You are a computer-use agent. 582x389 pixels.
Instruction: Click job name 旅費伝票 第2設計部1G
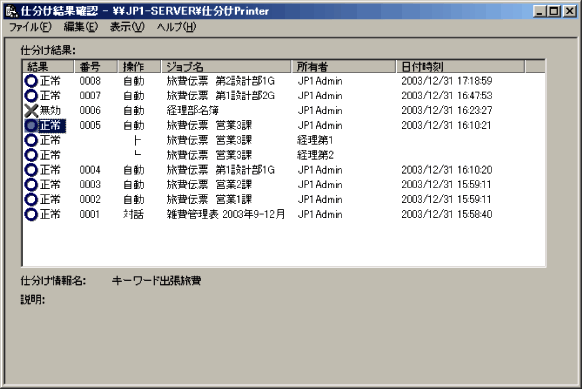coord(220,81)
